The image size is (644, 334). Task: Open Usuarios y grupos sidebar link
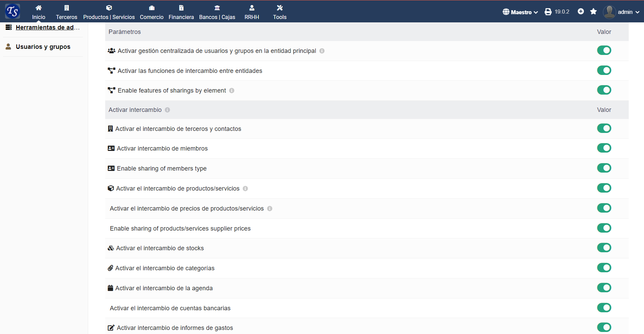[43, 47]
